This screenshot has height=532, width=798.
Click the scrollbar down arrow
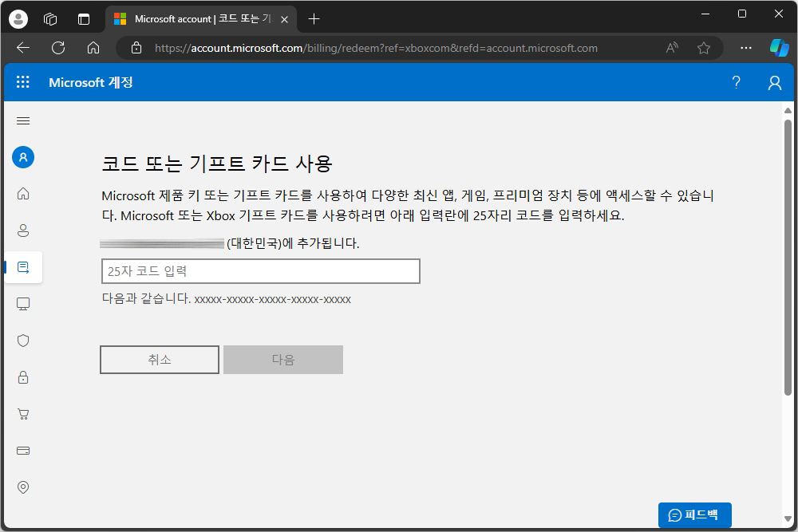point(788,518)
